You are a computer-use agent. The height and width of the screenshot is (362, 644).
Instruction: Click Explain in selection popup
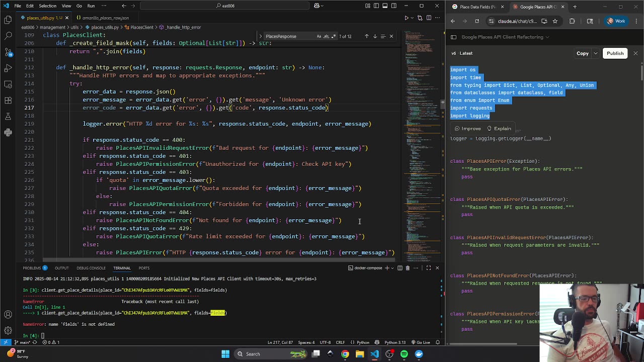point(499,129)
